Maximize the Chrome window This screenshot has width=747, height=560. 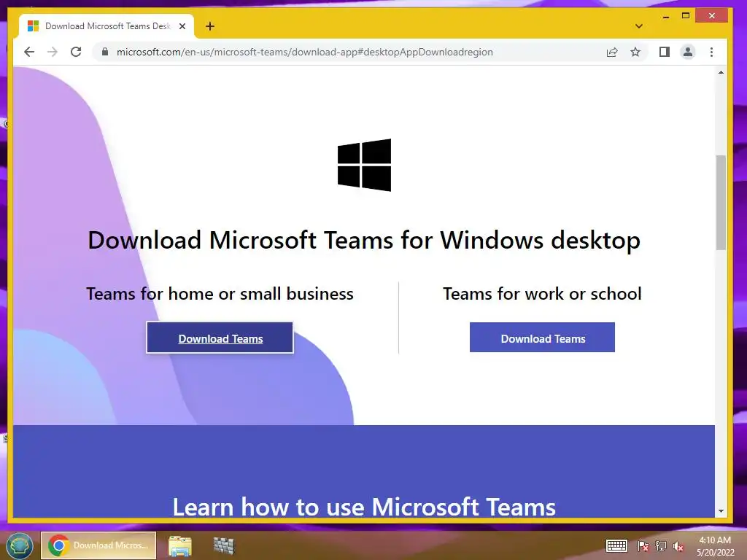(686, 16)
